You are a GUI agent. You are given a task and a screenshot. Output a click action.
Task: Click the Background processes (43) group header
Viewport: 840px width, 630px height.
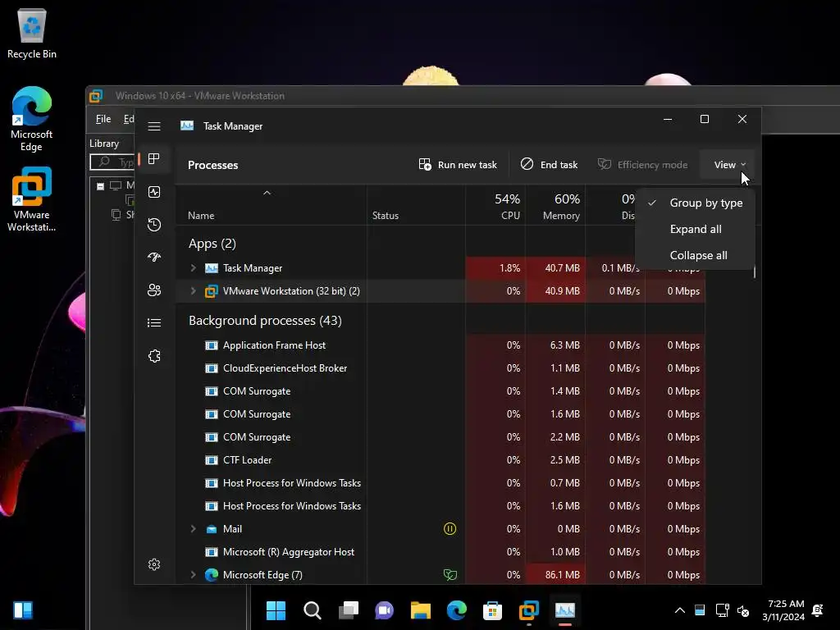point(265,321)
